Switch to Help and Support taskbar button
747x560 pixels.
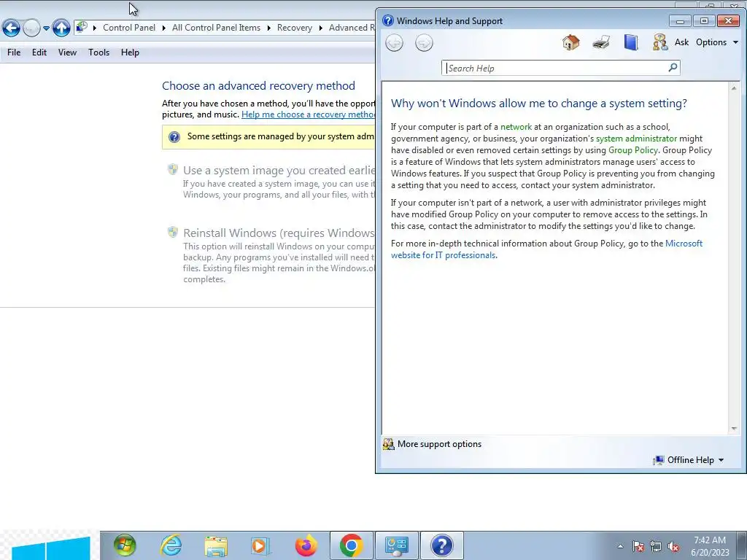[441, 545]
